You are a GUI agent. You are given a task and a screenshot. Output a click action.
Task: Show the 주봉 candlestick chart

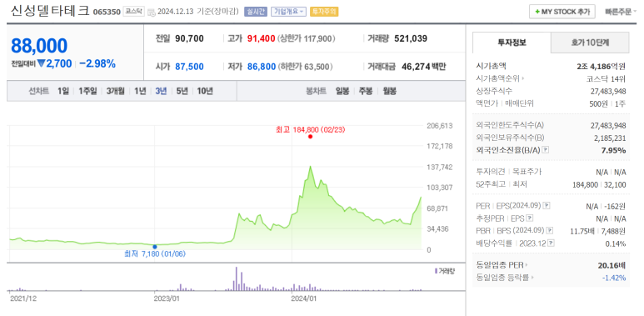coord(366,91)
